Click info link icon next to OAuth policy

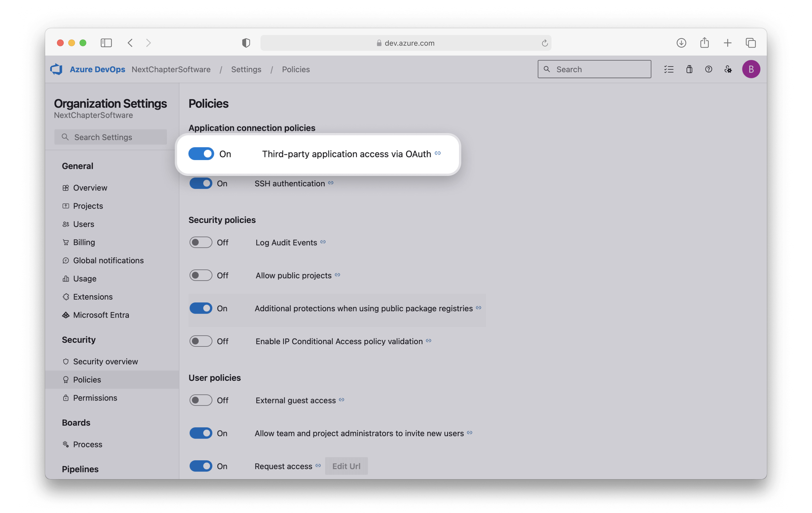[437, 153]
